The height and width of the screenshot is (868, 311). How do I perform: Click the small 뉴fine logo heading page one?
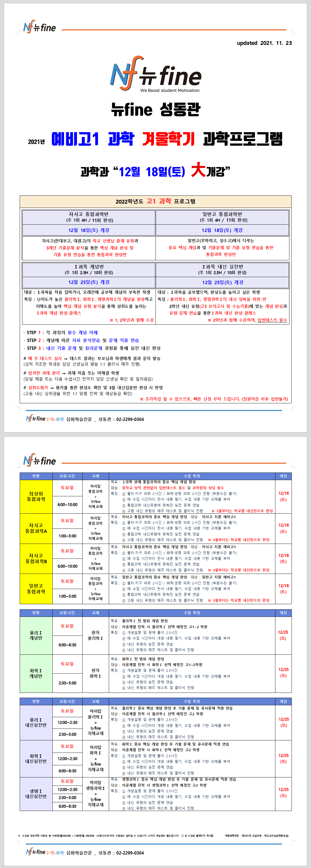[39, 26]
